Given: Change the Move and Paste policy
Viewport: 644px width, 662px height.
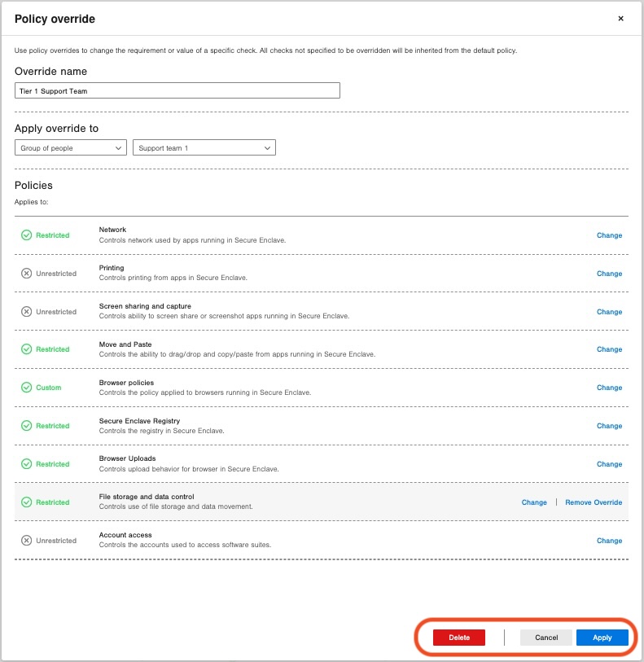Looking at the screenshot, I should click(x=609, y=349).
